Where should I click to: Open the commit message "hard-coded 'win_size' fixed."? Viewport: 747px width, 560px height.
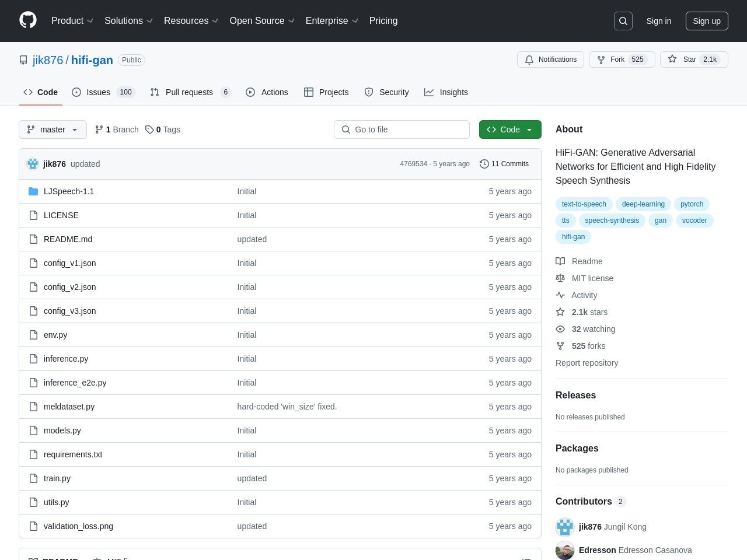tap(287, 407)
